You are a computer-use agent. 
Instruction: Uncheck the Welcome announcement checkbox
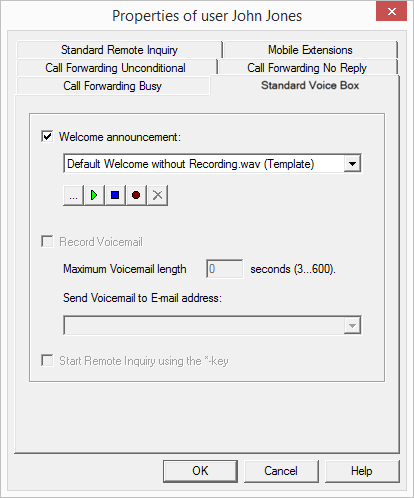pos(47,136)
